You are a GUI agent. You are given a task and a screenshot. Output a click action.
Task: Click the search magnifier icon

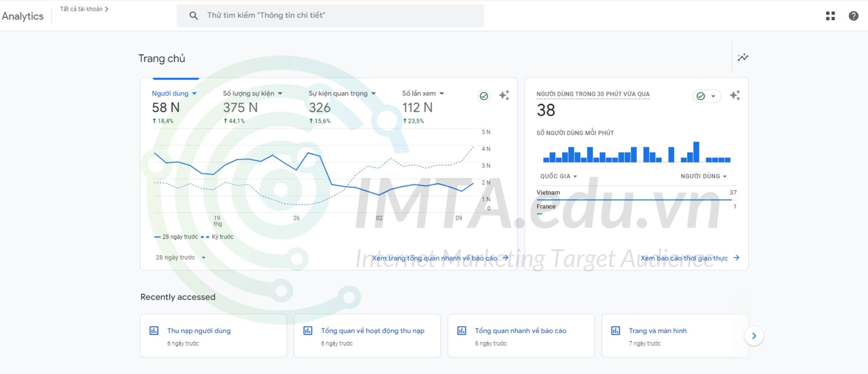tap(193, 16)
